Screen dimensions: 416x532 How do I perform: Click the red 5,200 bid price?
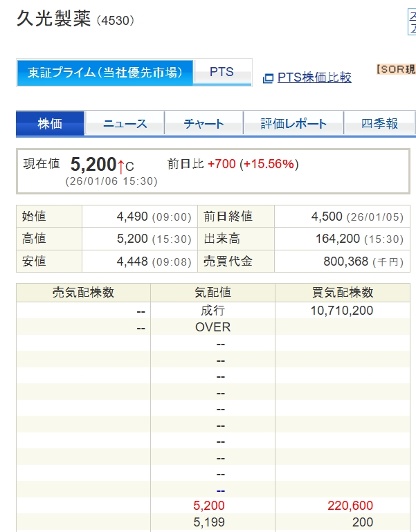(x=210, y=506)
